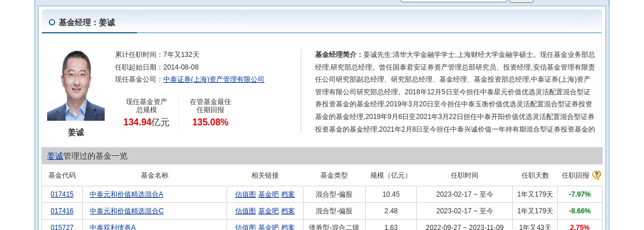Open fund 中泰元和价值精选混合C
The image size is (644, 230).
pos(126,211)
